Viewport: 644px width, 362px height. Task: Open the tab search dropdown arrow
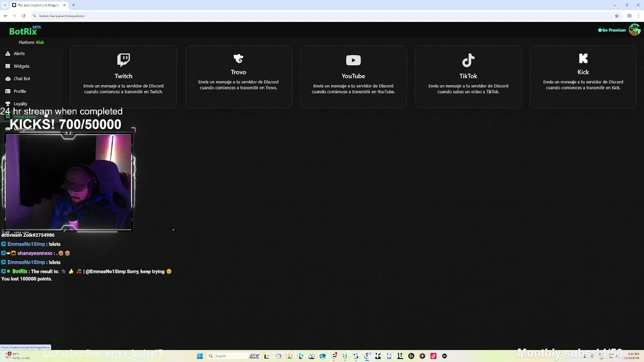pos(5,5)
